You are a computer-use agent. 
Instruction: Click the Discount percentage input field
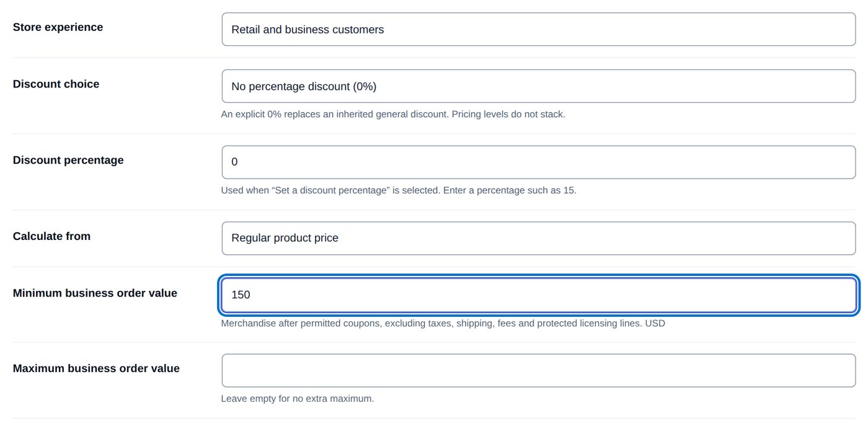(x=539, y=162)
